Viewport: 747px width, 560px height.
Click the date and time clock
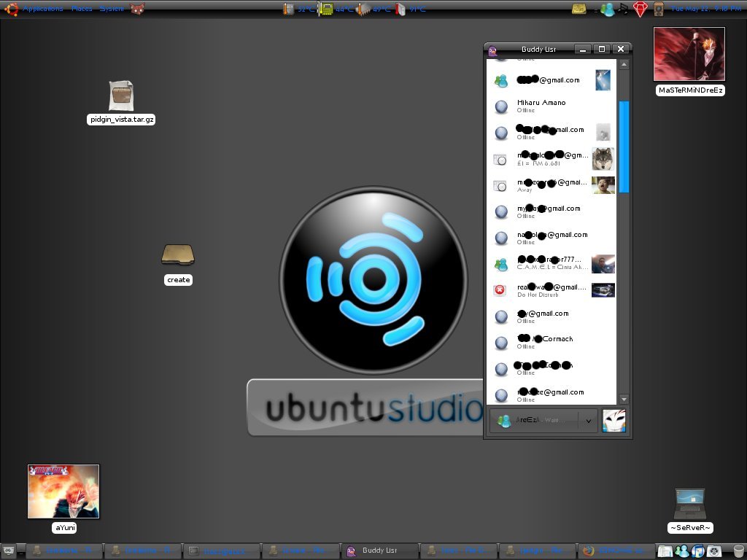[x=706, y=9]
